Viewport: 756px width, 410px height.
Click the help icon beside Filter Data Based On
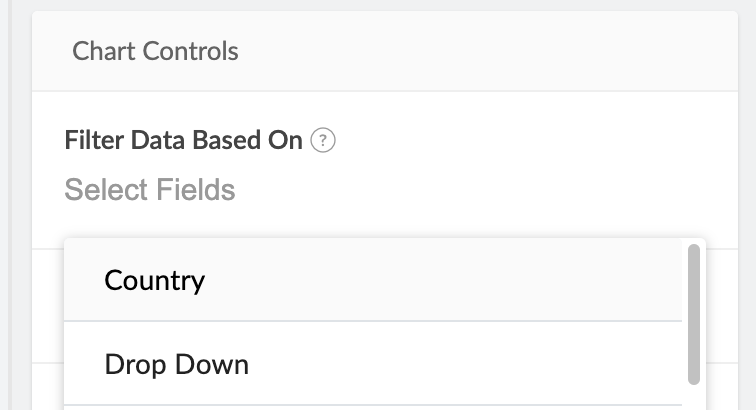pyautogui.click(x=323, y=141)
